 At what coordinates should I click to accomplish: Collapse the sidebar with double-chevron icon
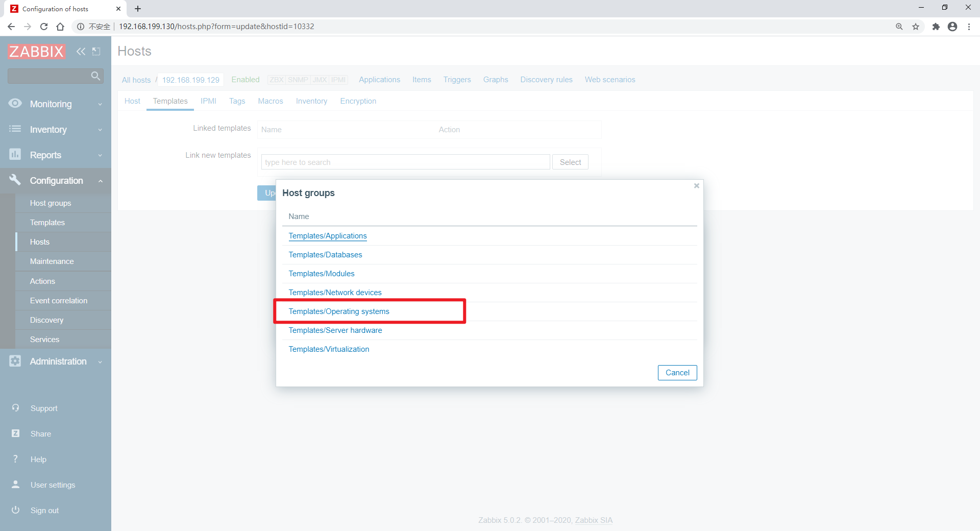81,51
